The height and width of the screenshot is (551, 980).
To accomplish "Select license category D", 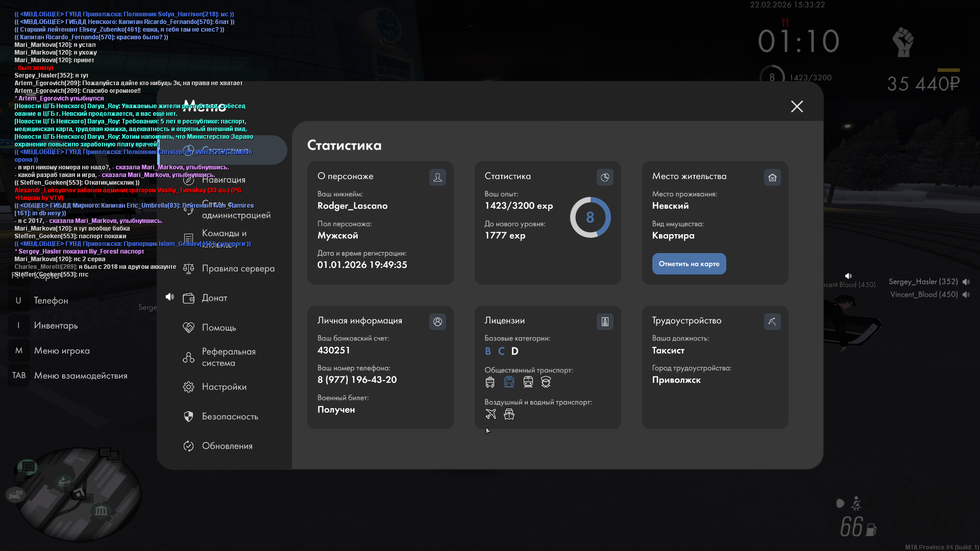I will pos(514,351).
